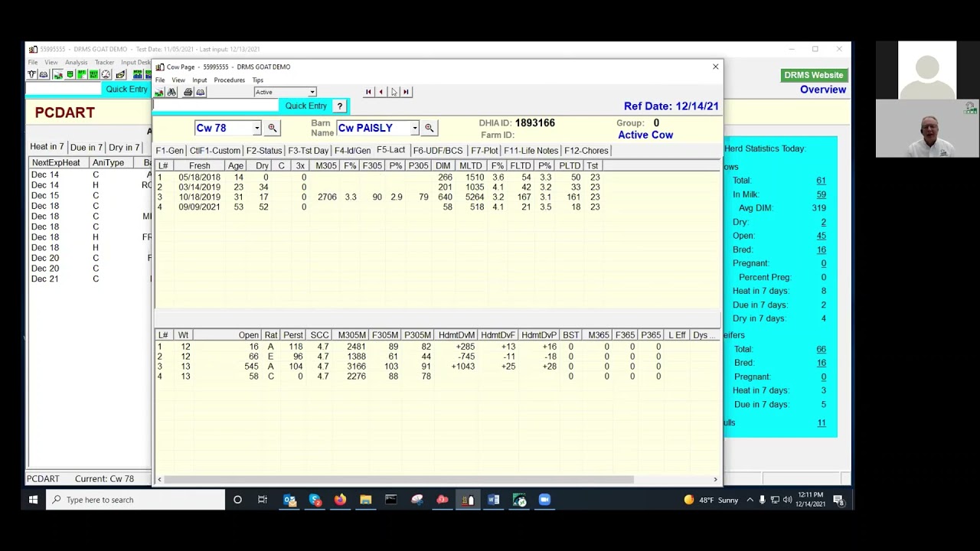The image size is (980, 551).
Task: Switch to F7-Plot tab
Action: coord(485,151)
